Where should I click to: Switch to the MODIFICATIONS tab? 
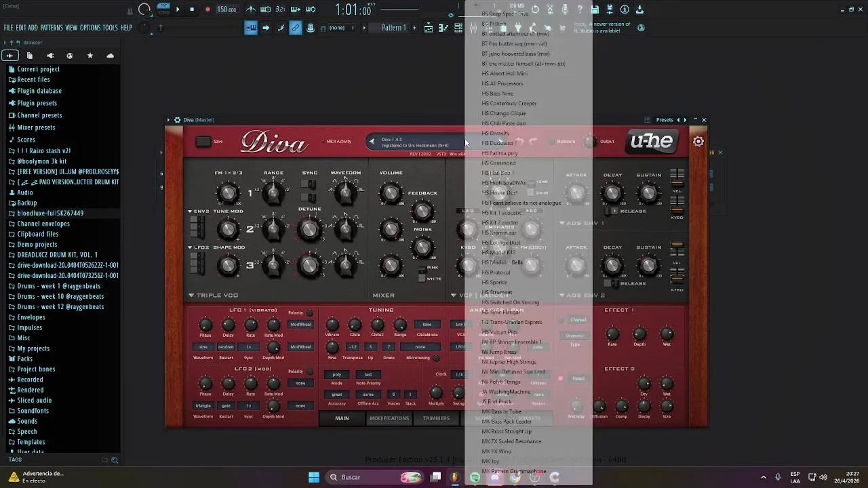click(389, 418)
